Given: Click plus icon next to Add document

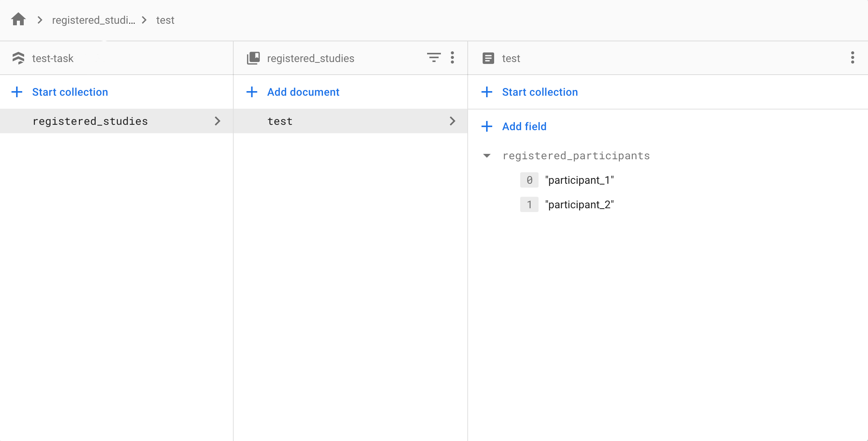Looking at the screenshot, I should pos(252,92).
